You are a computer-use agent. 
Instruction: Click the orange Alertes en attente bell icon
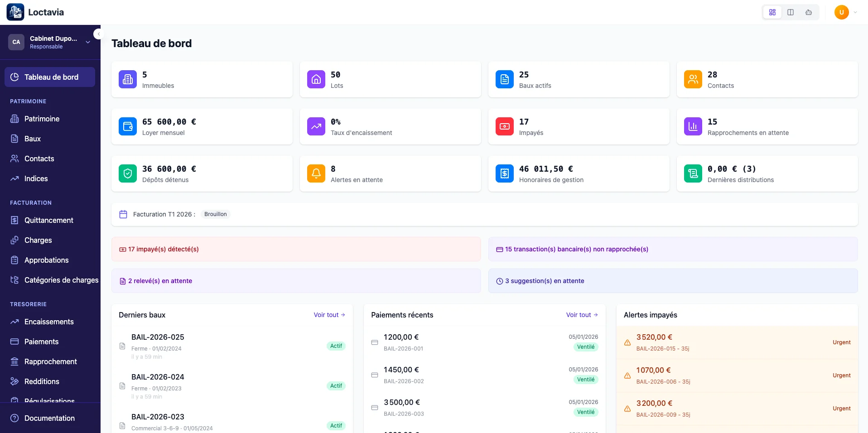pyautogui.click(x=316, y=173)
